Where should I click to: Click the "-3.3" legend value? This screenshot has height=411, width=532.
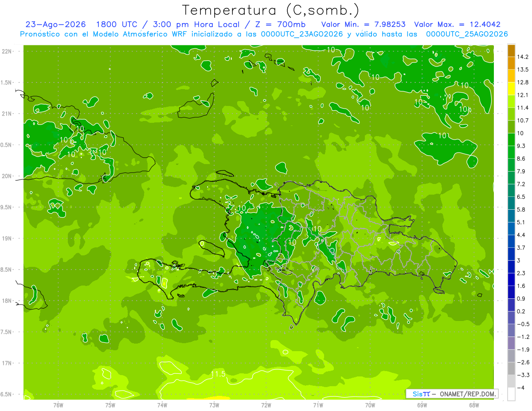523,375
